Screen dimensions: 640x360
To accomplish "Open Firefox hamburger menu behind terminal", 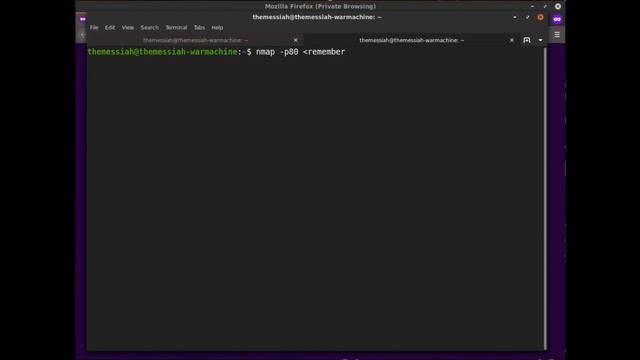I will point(557,35).
